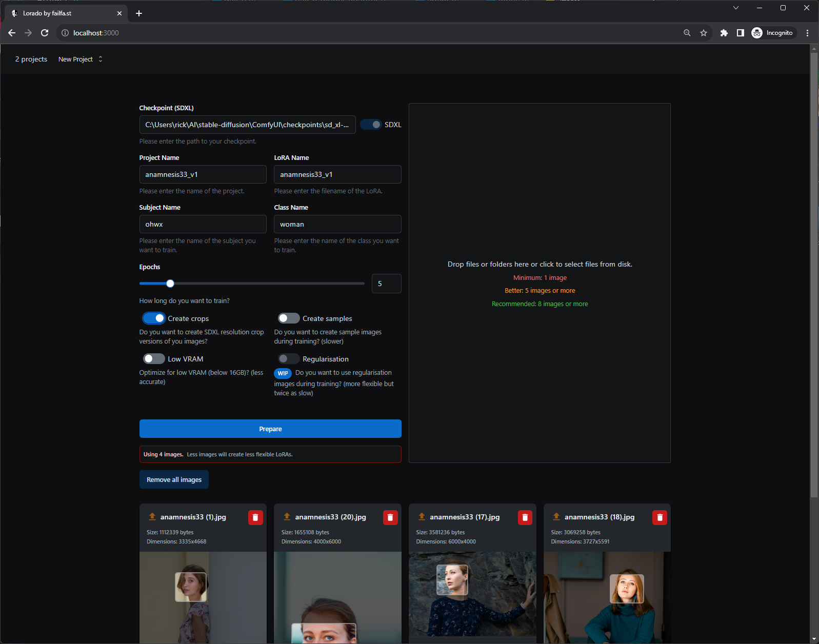Screen dimensions: 819x644
Task: Click the blue Prepare button
Action: click(x=270, y=429)
